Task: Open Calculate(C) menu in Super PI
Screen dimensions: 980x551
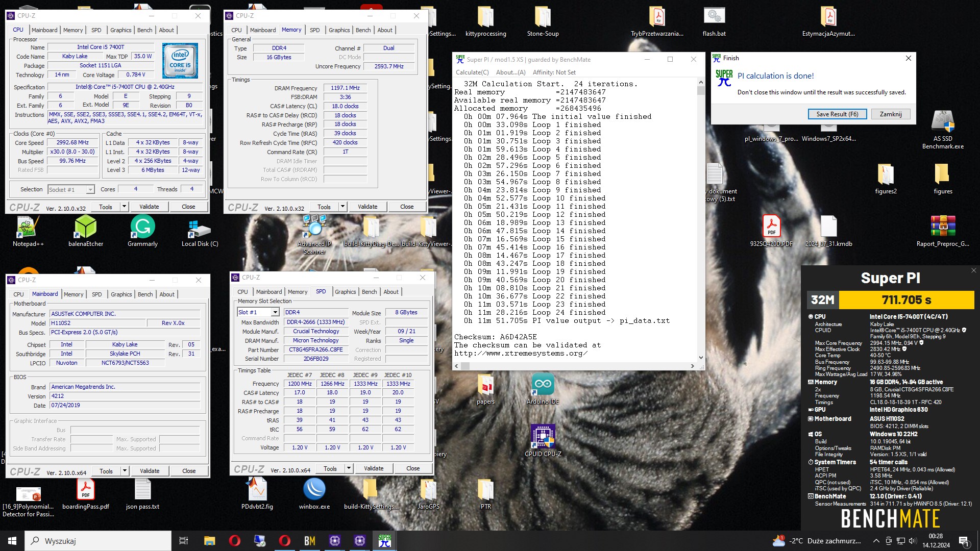Action: [472, 72]
